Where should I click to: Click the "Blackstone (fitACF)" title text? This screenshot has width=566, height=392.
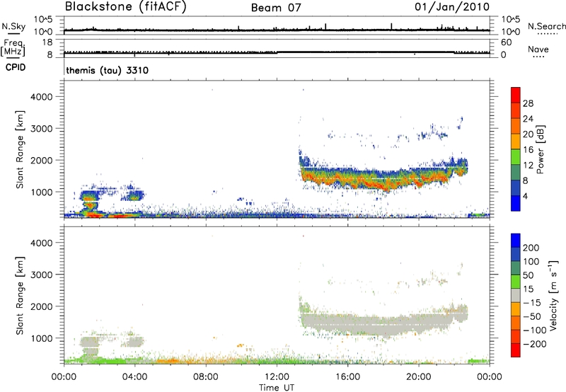coord(125,6)
